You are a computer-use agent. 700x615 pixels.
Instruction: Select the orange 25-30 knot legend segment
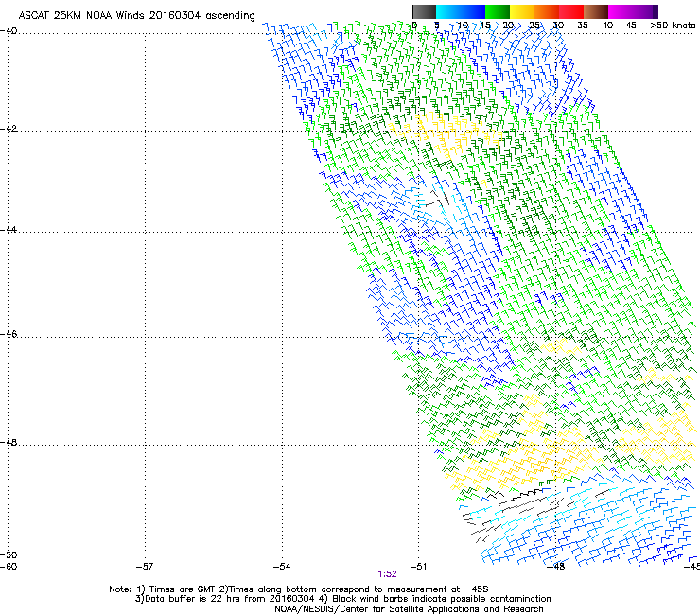547,11
